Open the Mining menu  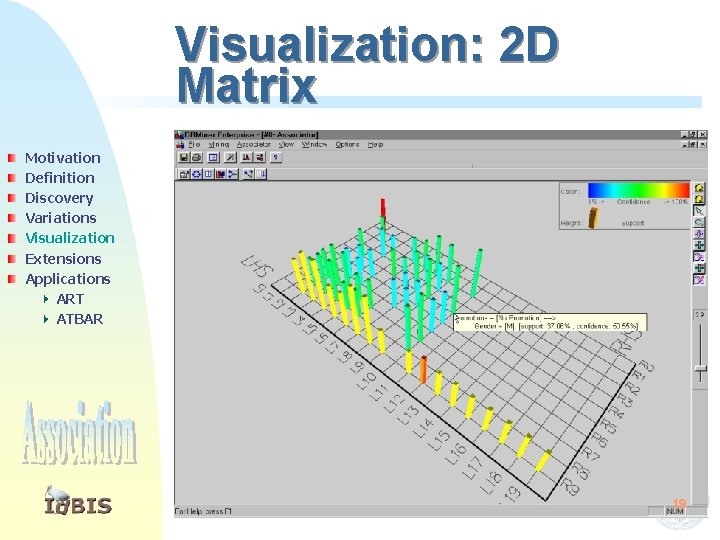click(219, 145)
